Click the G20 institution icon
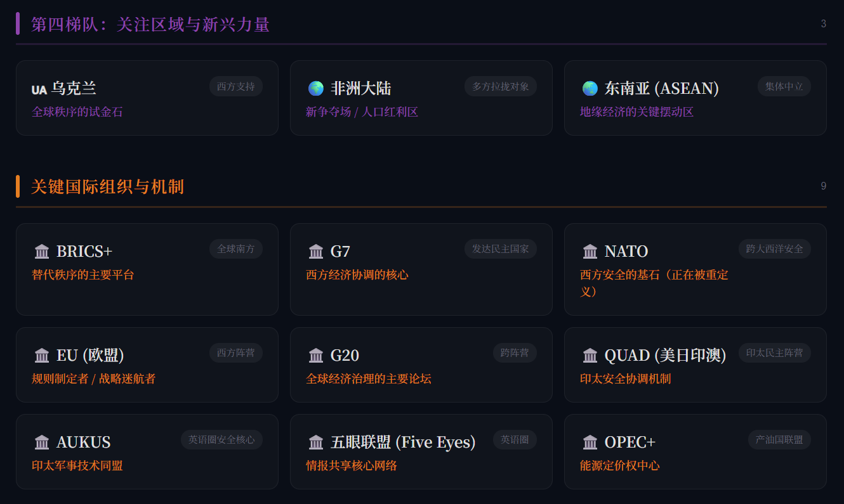This screenshot has height=504, width=844. (316, 356)
